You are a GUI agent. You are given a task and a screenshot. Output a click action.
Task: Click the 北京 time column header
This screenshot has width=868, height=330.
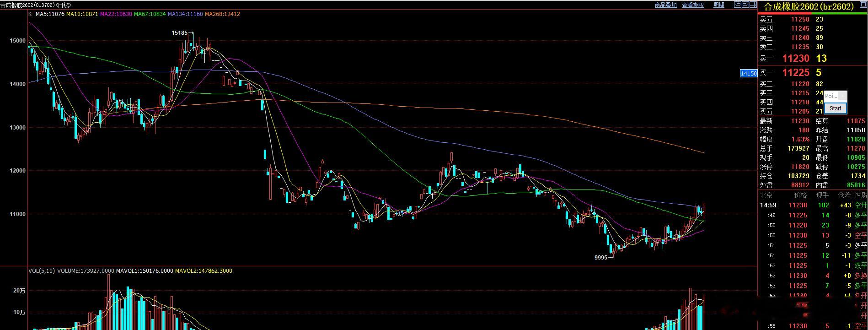766,195
